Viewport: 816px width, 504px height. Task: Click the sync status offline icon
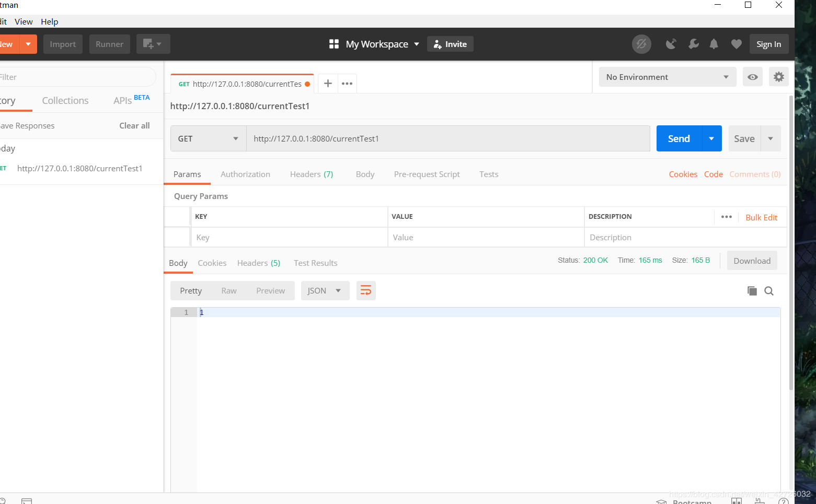641,44
